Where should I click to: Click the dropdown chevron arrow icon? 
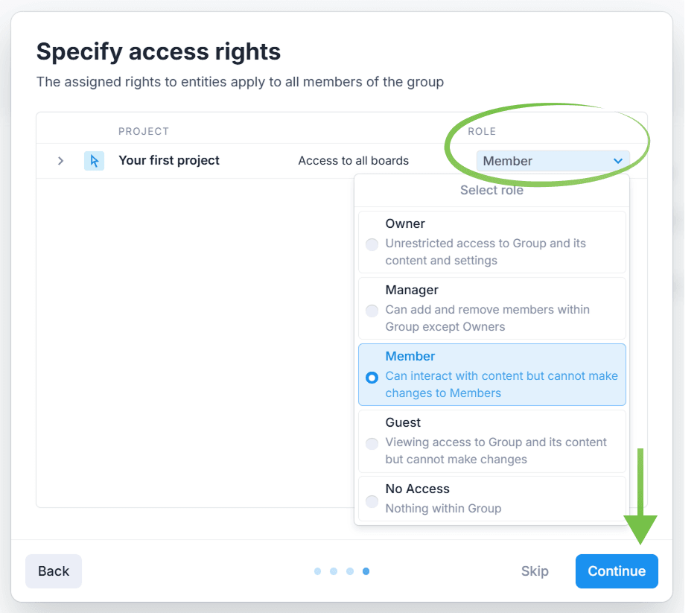617,161
